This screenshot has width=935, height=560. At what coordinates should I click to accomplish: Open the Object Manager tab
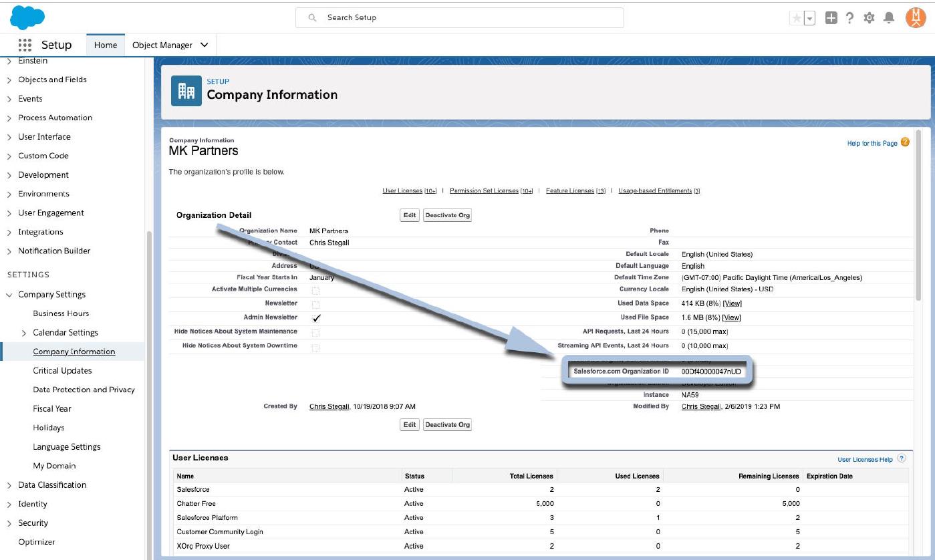point(162,45)
